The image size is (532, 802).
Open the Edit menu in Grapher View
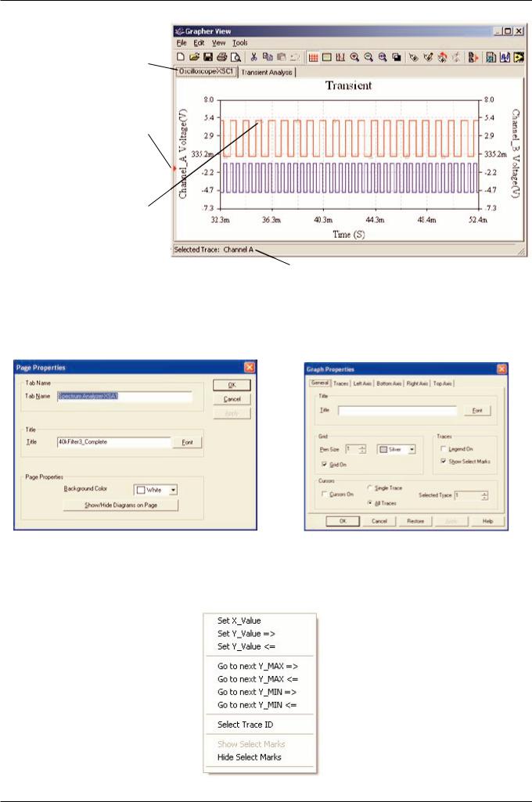(199, 43)
